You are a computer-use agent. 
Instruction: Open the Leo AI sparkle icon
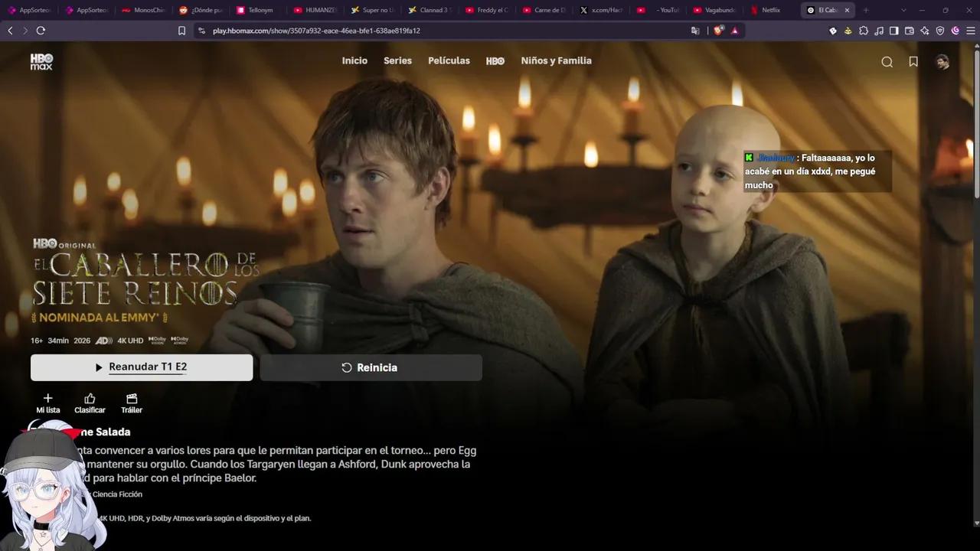pyautogui.click(x=925, y=31)
